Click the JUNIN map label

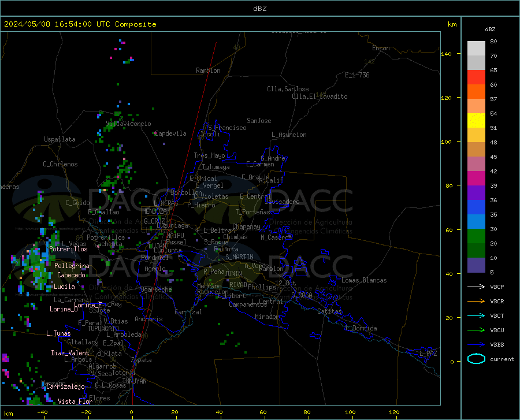point(233,274)
